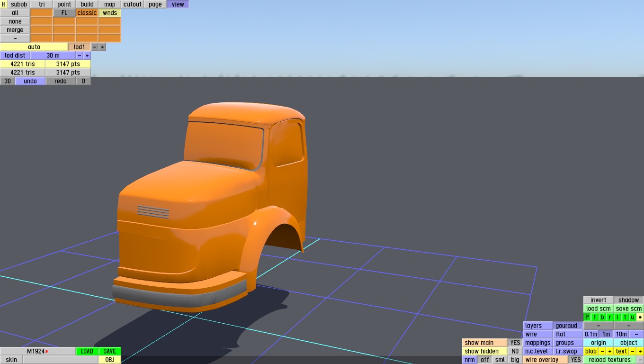Click the merge button

click(x=15, y=30)
